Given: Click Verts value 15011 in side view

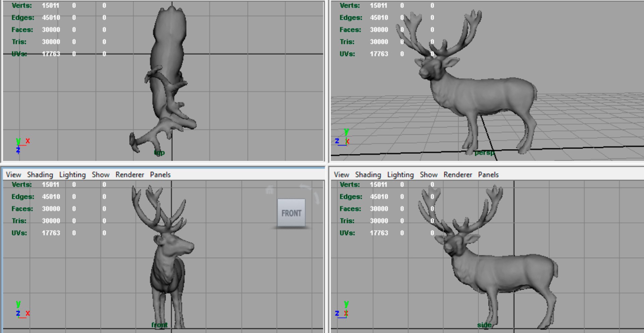Looking at the screenshot, I should click(x=378, y=185).
